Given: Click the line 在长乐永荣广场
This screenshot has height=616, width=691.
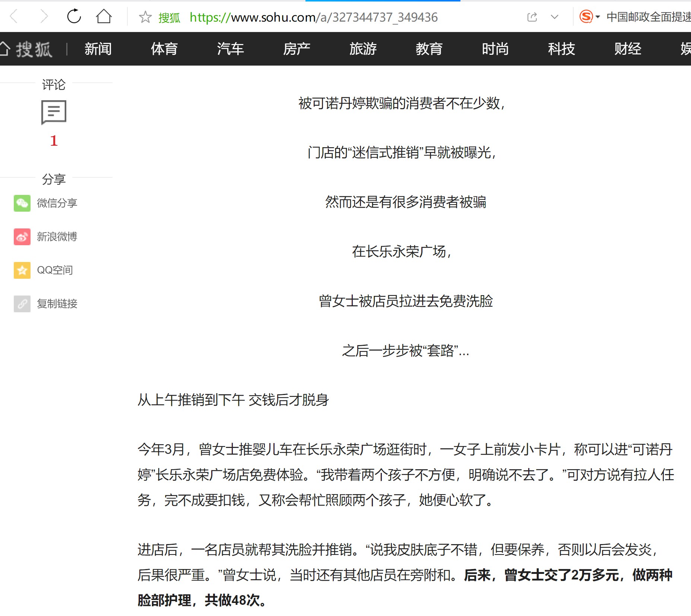Looking at the screenshot, I should point(402,252).
